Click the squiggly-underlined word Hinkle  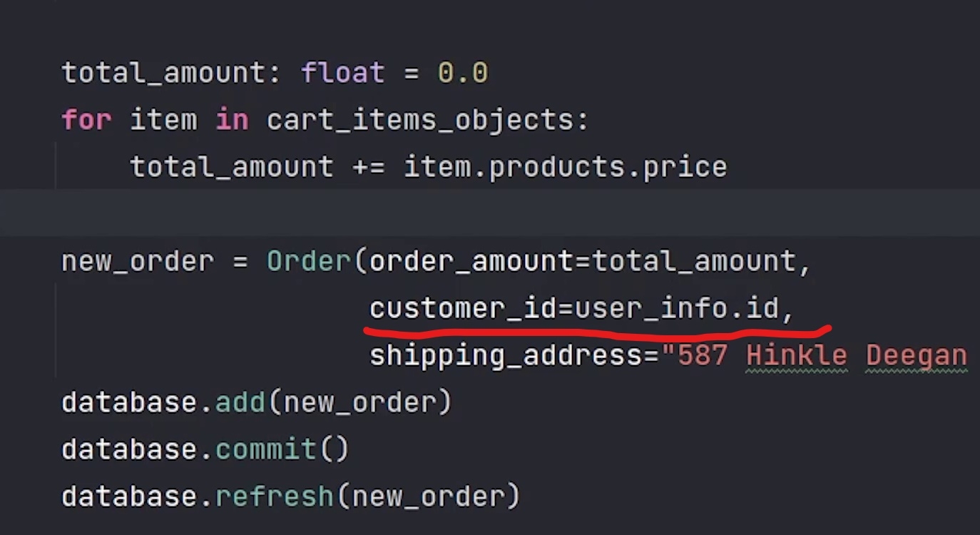(x=796, y=355)
